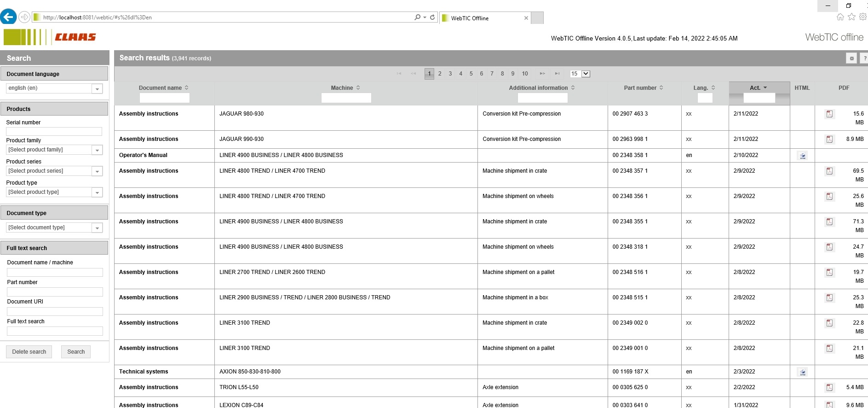Go to results page 7
868x408 pixels.
492,74
